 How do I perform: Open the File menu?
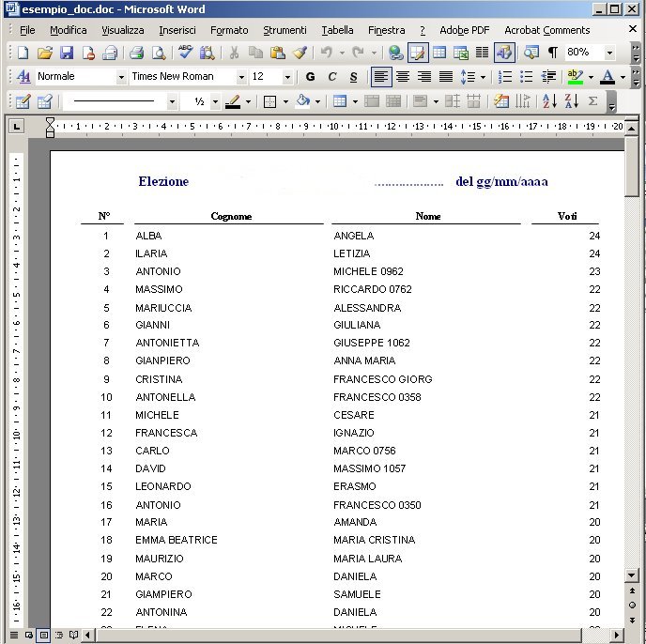click(27, 30)
